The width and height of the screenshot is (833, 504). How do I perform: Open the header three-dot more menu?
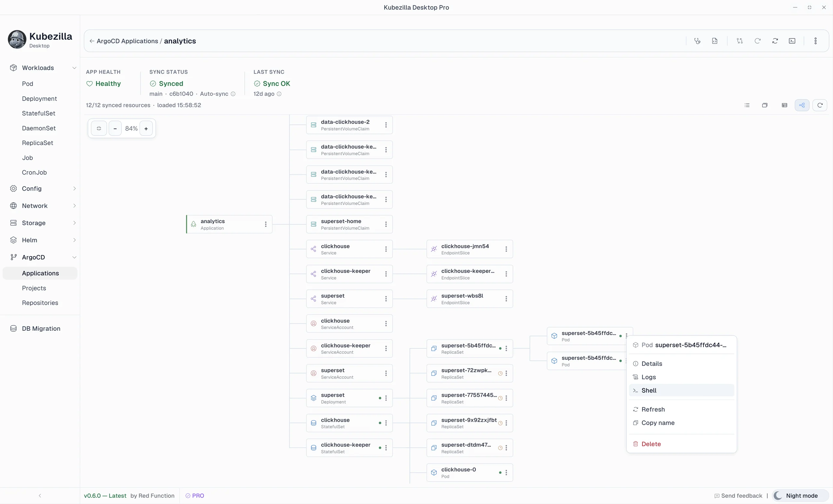tap(815, 41)
